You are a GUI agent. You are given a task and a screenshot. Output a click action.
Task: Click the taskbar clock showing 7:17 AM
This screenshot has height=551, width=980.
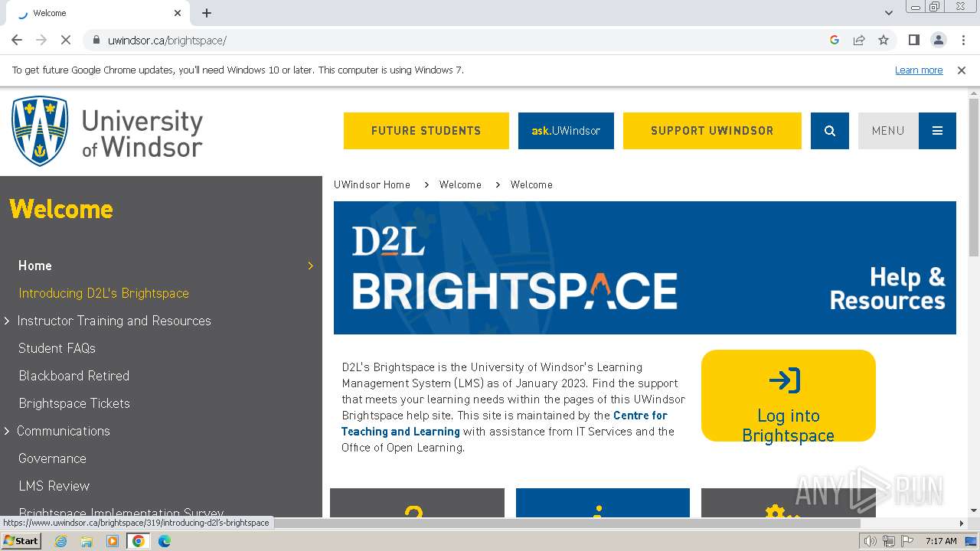click(941, 541)
